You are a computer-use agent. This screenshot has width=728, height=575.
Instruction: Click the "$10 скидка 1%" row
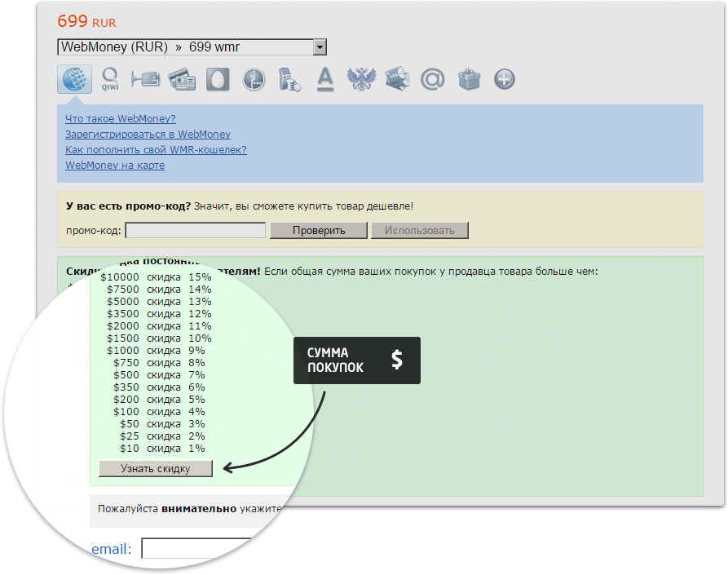(x=162, y=449)
